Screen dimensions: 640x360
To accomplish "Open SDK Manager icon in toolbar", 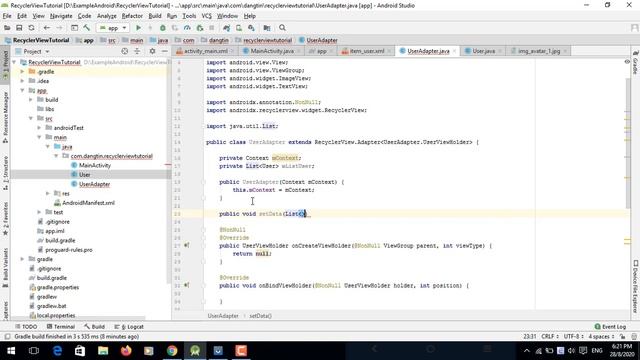I will click(x=251, y=28).
